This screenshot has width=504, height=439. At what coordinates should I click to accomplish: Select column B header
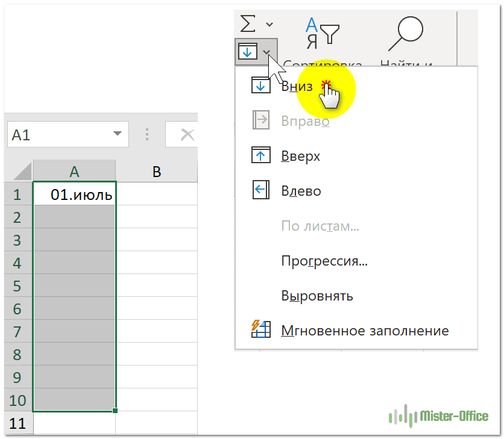tap(157, 172)
